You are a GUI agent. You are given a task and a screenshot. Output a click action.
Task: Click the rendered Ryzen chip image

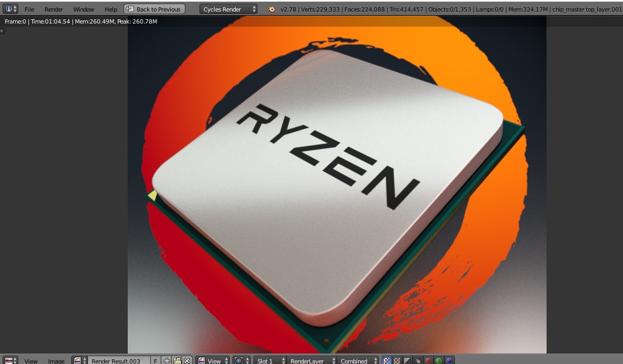(x=337, y=185)
